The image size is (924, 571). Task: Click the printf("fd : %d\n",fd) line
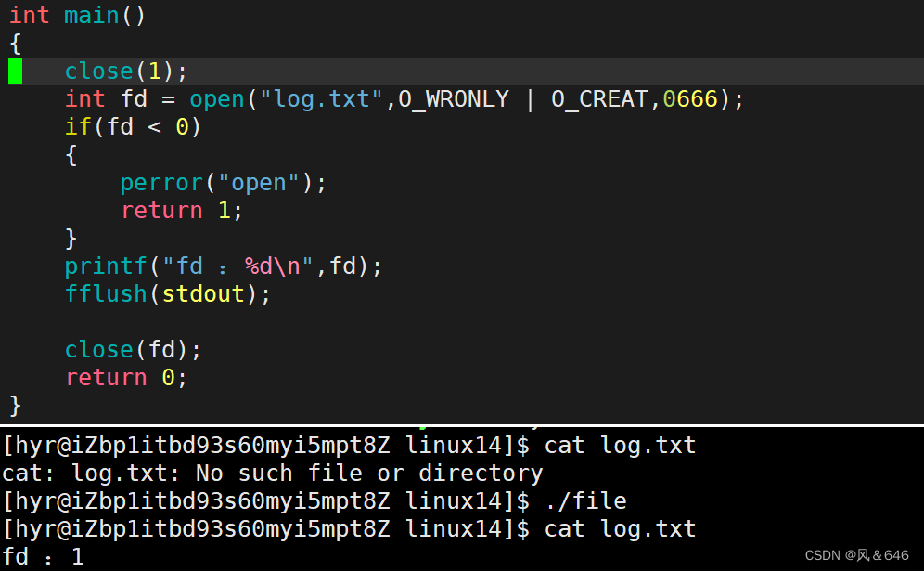(223, 266)
